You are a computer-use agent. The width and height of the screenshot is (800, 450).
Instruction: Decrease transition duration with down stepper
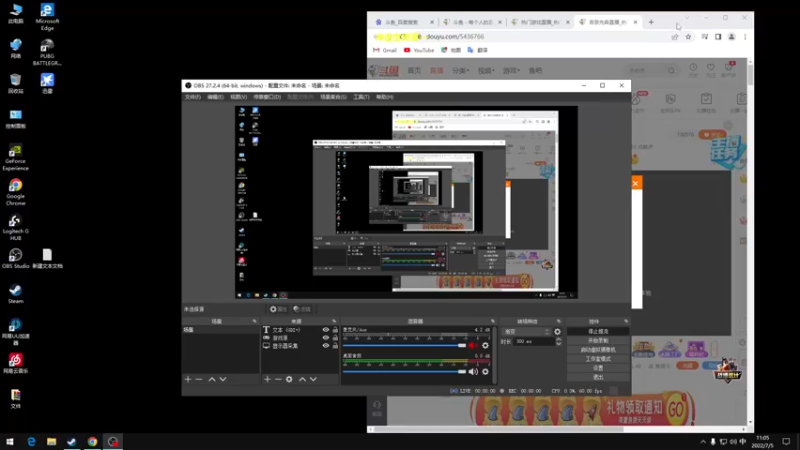(x=558, y=344)
